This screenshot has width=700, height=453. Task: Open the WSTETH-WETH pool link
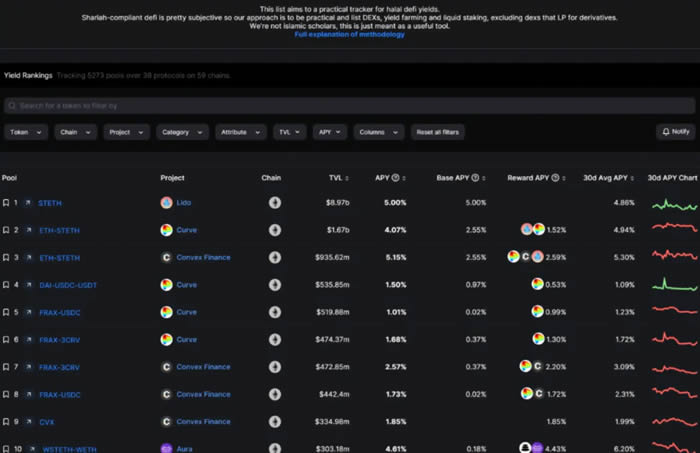point(69,449)
